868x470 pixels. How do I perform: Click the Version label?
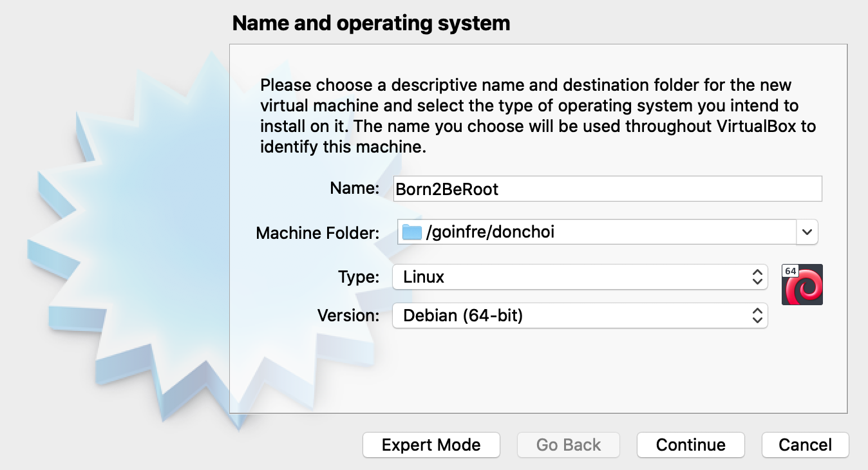click(349, 315)
